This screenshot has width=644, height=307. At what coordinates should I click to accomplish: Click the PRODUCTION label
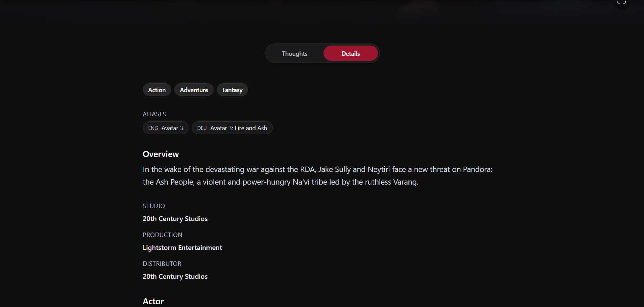tap(162, 235)
